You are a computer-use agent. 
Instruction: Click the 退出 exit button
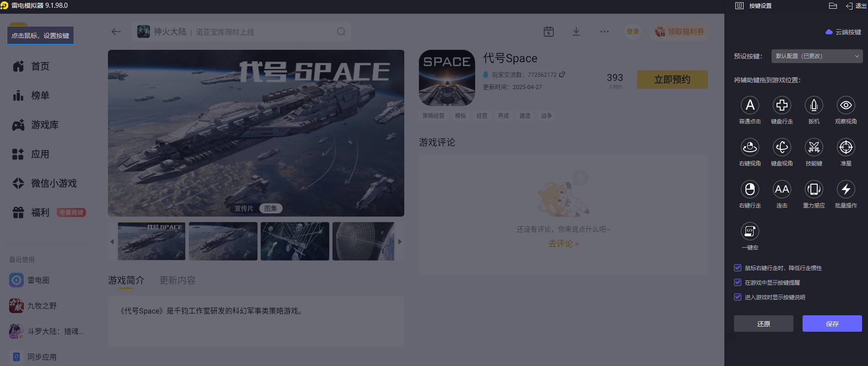(856, 6)
